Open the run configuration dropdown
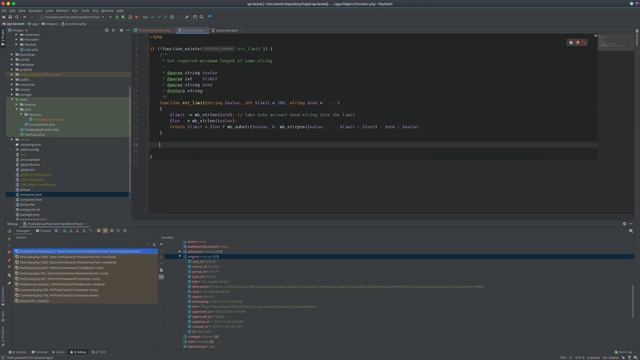Viewport: 640px width, 360px height. pos(73,17)
